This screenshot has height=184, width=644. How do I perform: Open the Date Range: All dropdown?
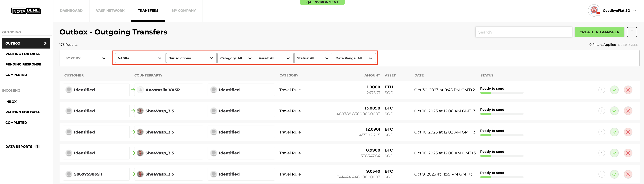pyautogui.click(x=354, y=58)
